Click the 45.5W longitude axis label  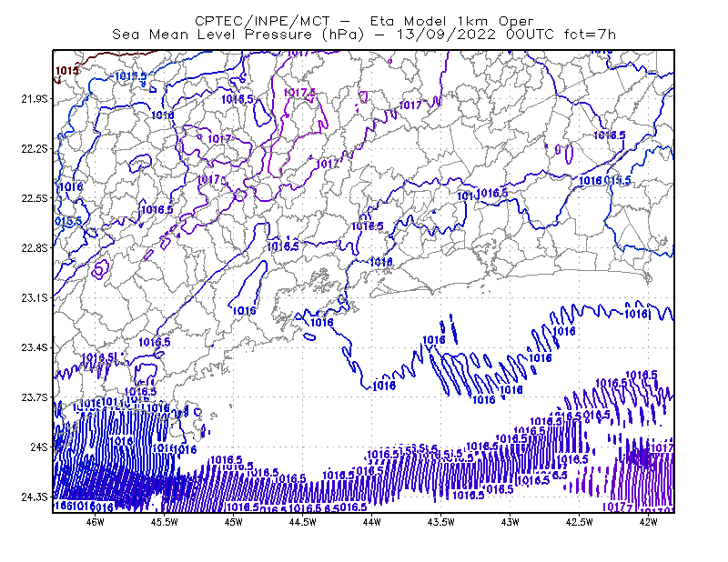165,522
